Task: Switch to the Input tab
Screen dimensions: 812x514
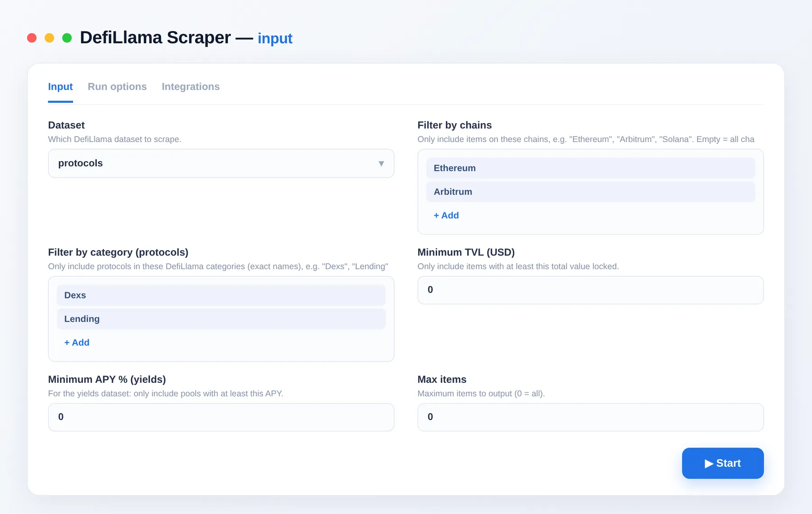Action: 60,87
